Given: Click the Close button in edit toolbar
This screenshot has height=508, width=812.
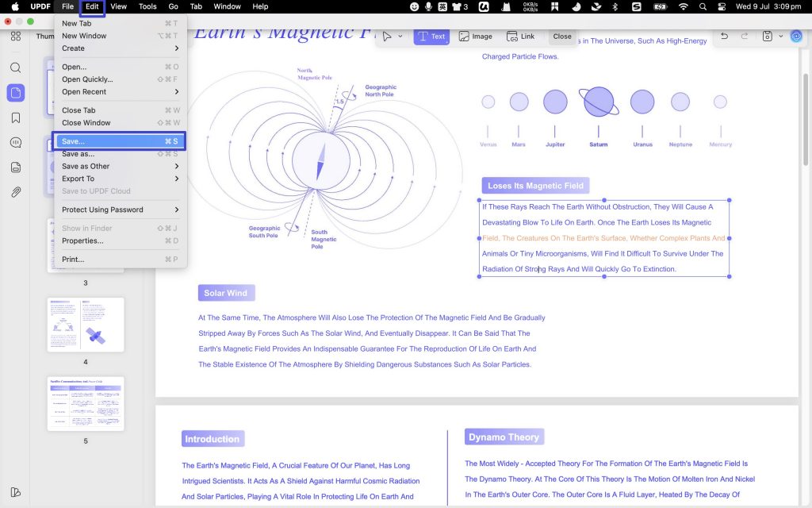Looking at the screenshot, I should [x=562, y=37].
